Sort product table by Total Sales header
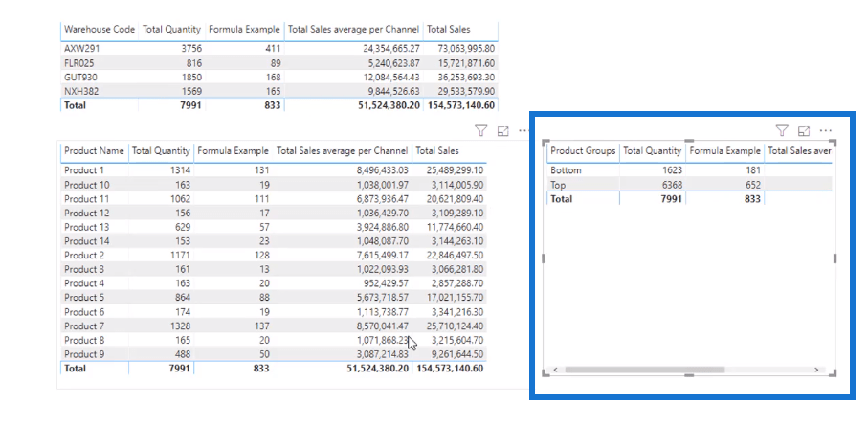Viewport: 868px width, 427px height. [x=436, y=150]
